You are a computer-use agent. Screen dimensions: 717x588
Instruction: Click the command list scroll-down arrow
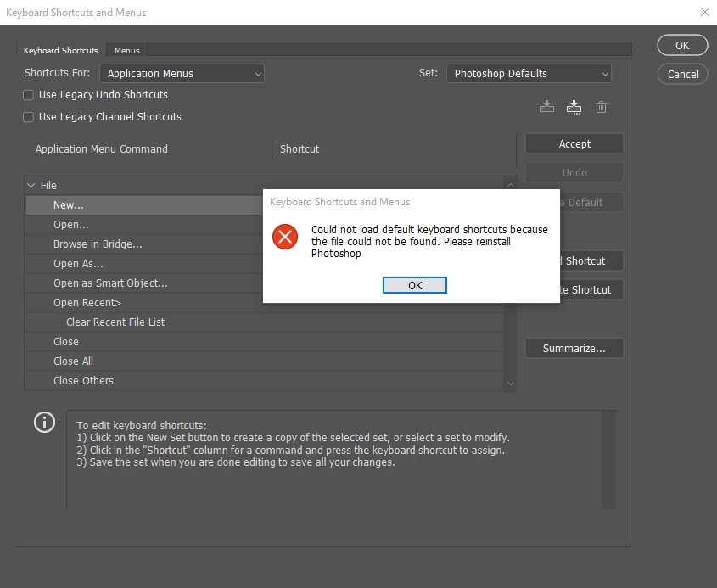[x=510, y=384]
